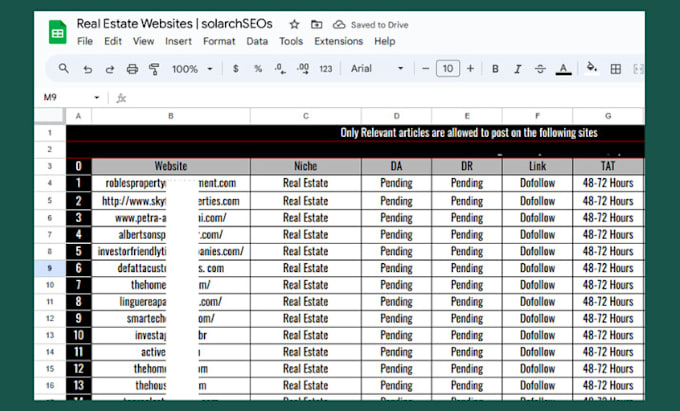Select the www.petra website cell
The height and width of the screenshot is (411, 680).
[x=171, y=218]
